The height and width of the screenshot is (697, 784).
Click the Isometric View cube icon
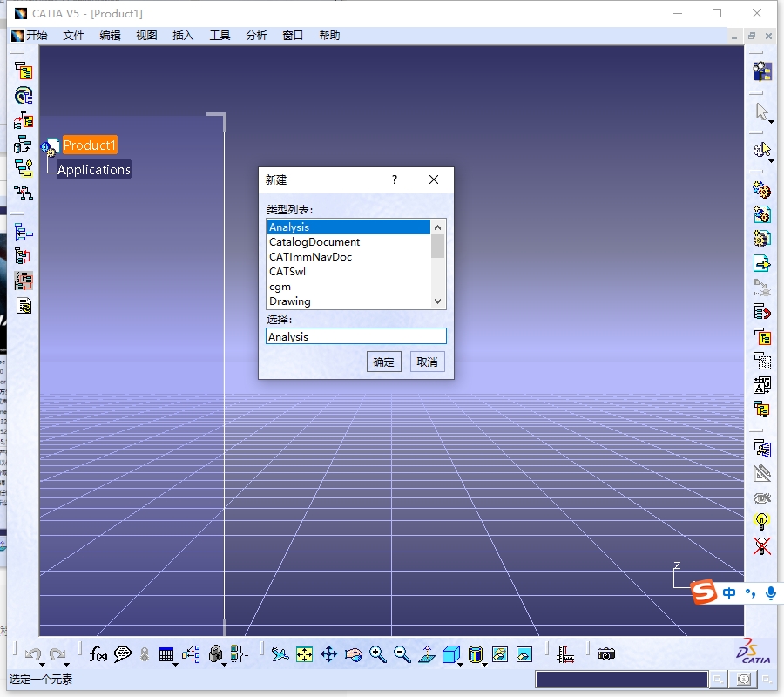(451, 654)
